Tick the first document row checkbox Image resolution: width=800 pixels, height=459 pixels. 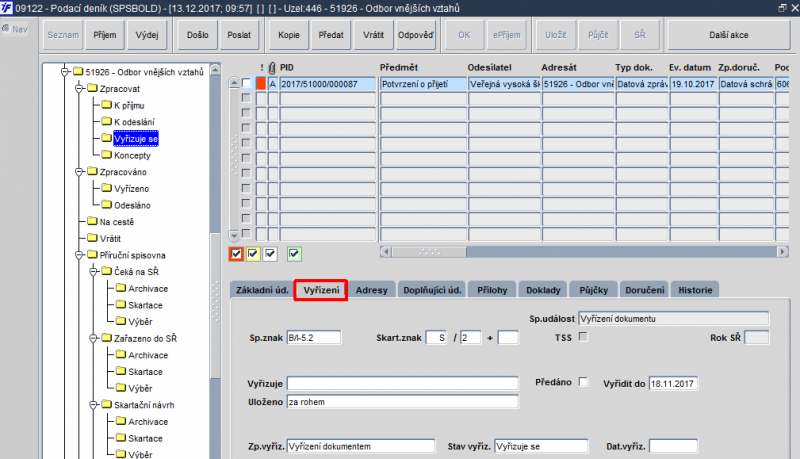(x=246, y=83)
